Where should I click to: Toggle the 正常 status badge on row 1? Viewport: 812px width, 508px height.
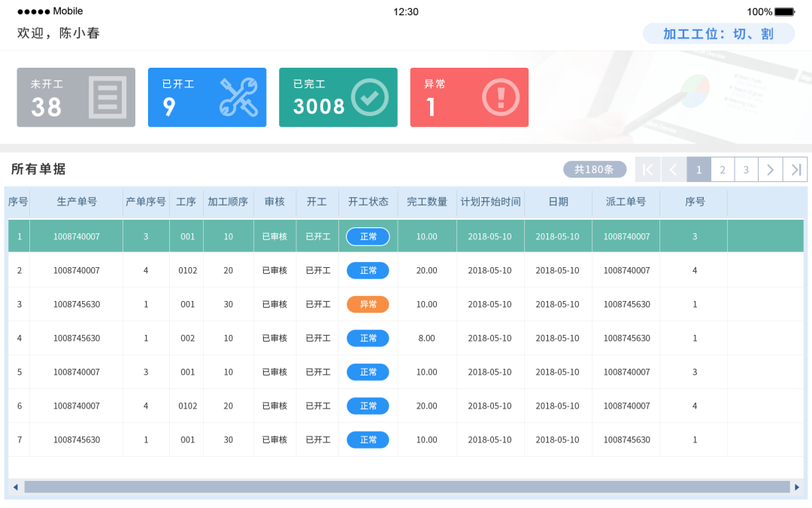pos(368,236)
